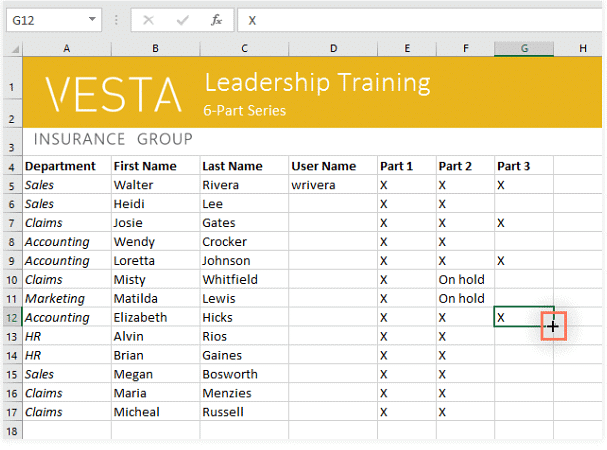607x450 pixels.
Task: Click Part 3 X in Loretta's row
Action: pos(524,261)
